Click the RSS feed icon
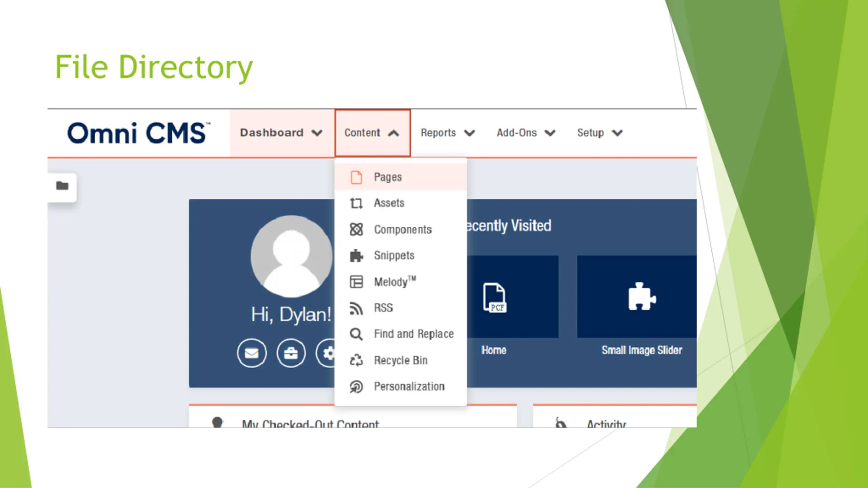 pyautogui.click(x=356, y=308)
